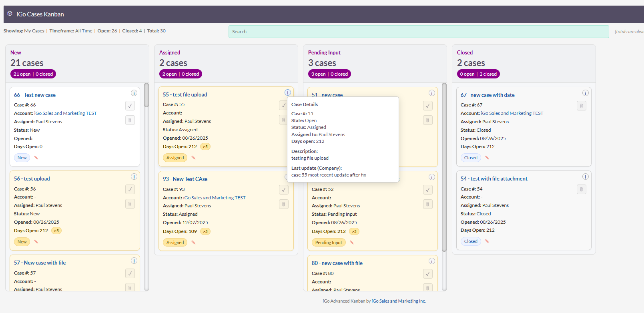Click pencil icon next to Pending Input badge
This screenshot has width=644, height=313.
(x=352, y=242)
